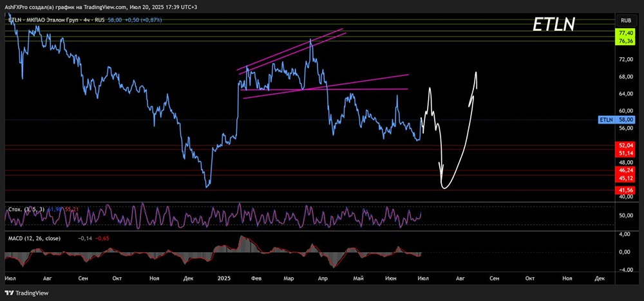644x301 pixels.
Task: Click the −4,00 MACD scale value
Action: (626, 269)
